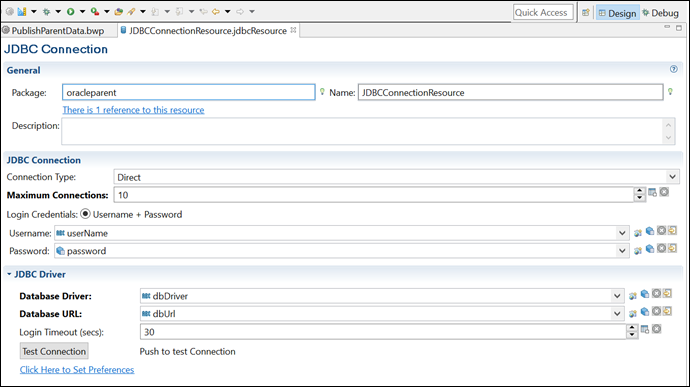Click the yellow back navigation arrow
Screen dimensions: 690x387
pyautogui.click(x=216, y=12)
